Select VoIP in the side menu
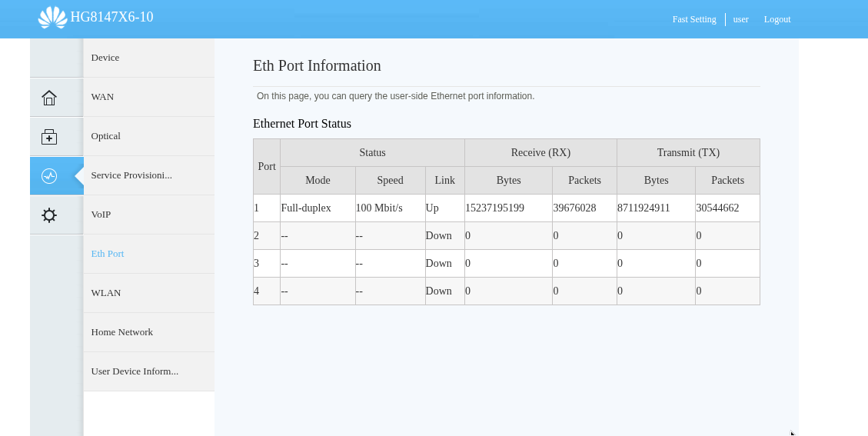The image size is (868, 436). pyautogui.click(x=101, y=215)
